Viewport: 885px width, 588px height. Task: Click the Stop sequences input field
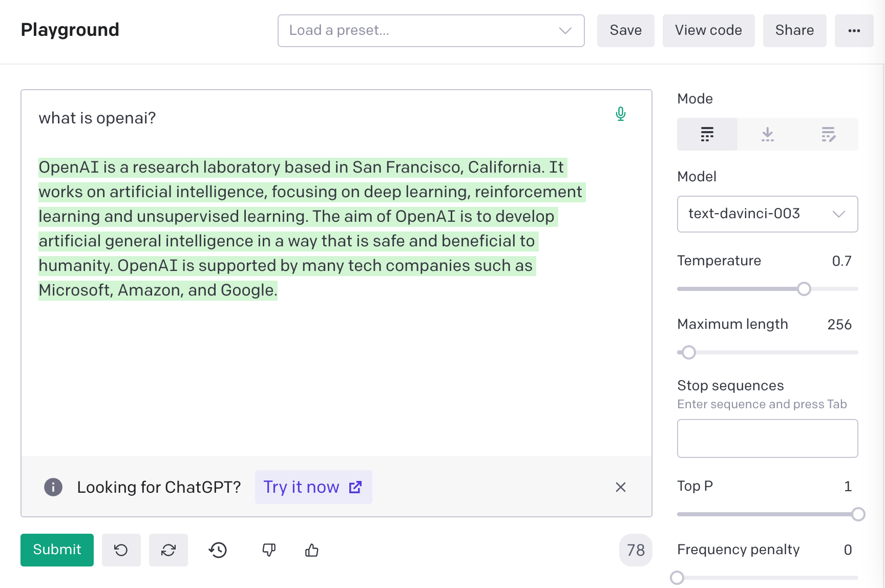[767, 438]
